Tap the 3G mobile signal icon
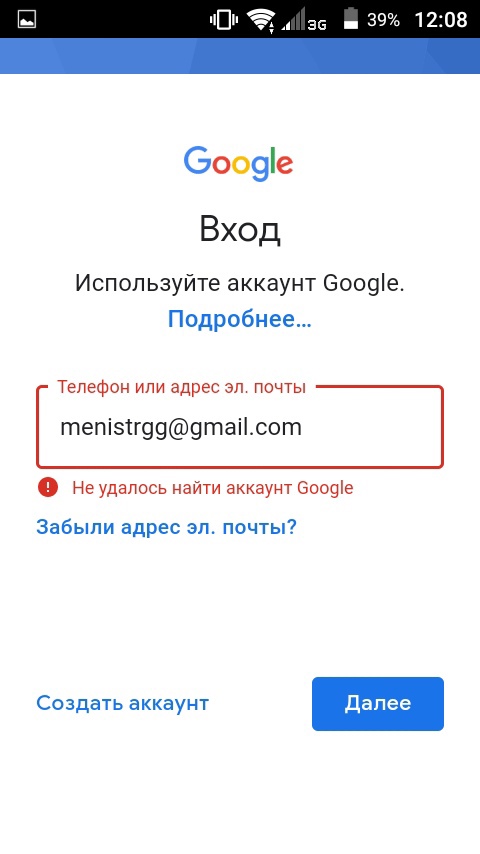This screenshot has width=480, height=854. (304, 22)
